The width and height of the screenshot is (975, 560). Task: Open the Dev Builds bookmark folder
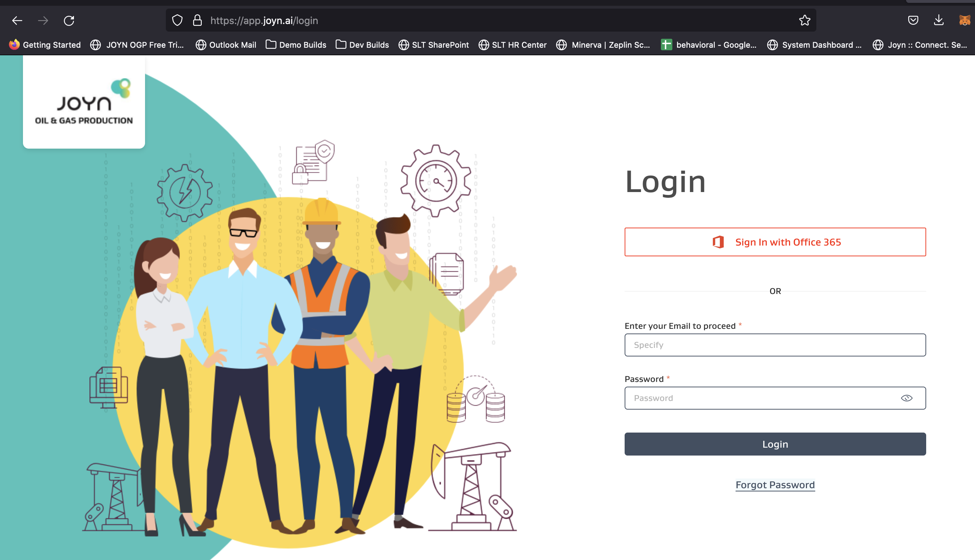coord(362,45)
